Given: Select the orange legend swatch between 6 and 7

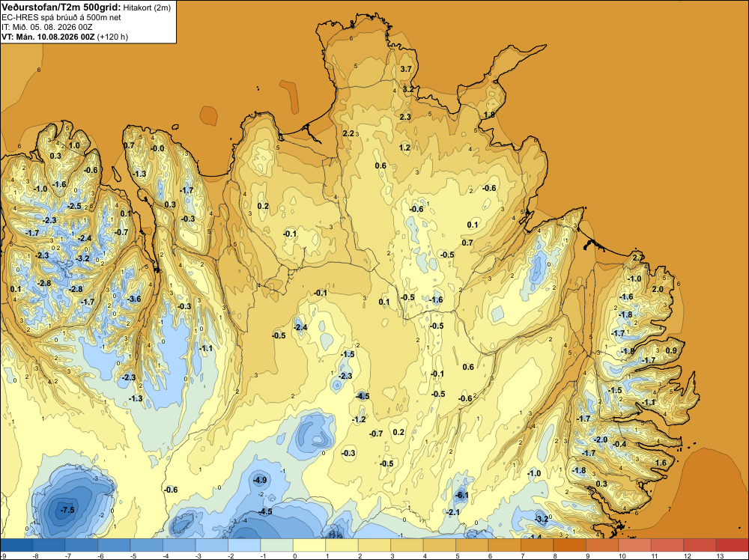Looking at the screenshot, I should point(504,545).
